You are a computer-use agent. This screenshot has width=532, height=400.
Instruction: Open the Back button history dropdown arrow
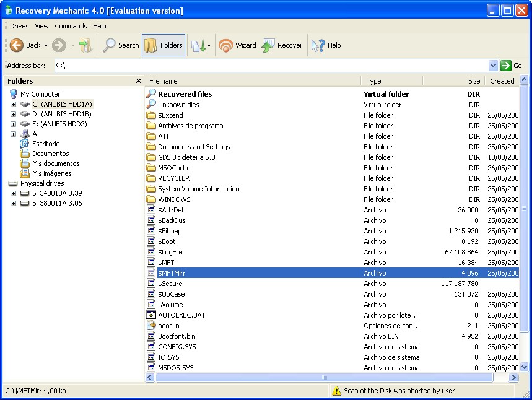point(46,45)
